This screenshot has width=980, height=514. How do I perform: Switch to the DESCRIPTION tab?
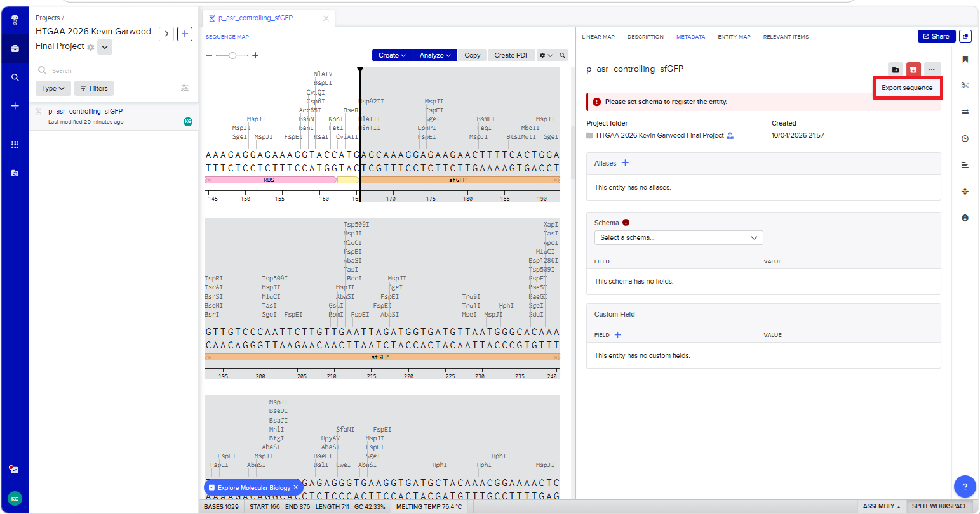(645, 37)
